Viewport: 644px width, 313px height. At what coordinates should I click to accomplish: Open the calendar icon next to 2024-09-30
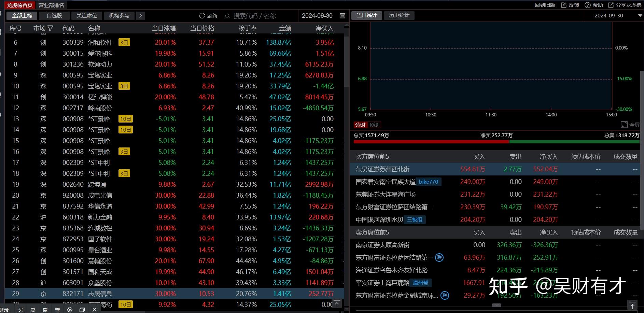pos(342,16)
